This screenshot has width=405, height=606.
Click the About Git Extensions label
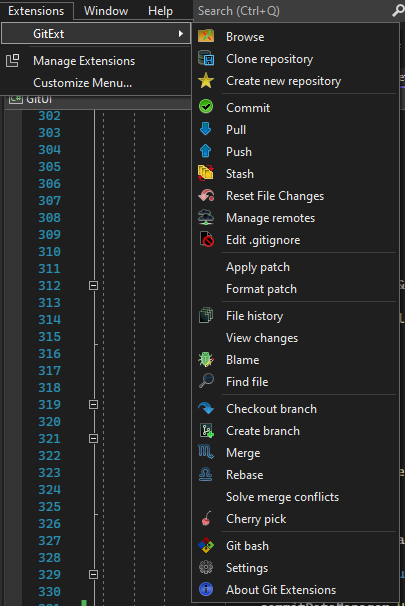click(x=281, y=590)
